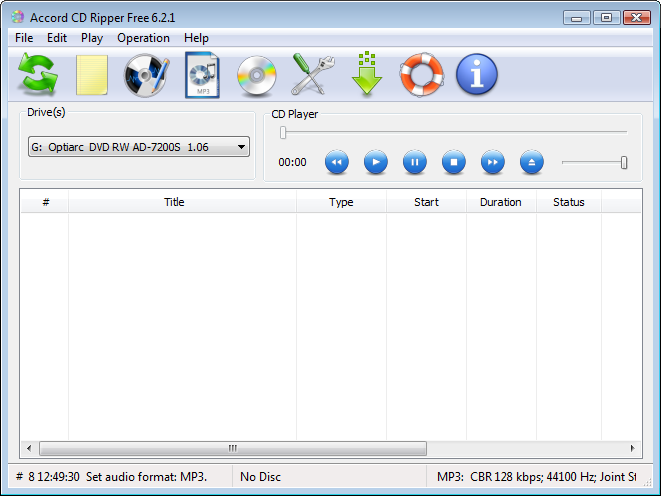Click the CD Player position slider handle
661x496 pixels.
(283, 133)
